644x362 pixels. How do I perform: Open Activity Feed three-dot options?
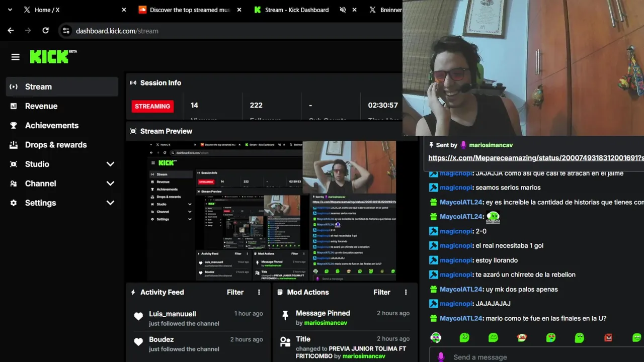point(259,292)
